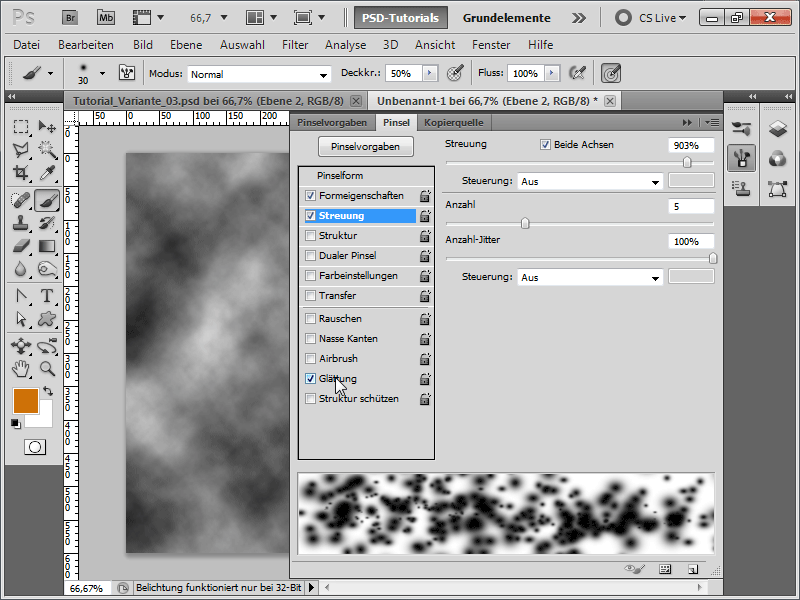Expand the workspace switcher chevrons
The image size is (800, 600).
point(579,18)
